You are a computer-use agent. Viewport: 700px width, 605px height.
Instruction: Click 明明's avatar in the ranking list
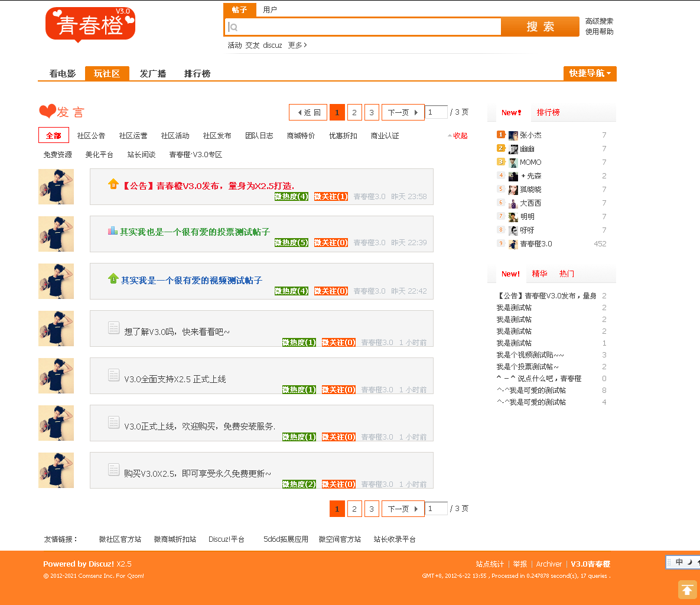tap(513, 217)
